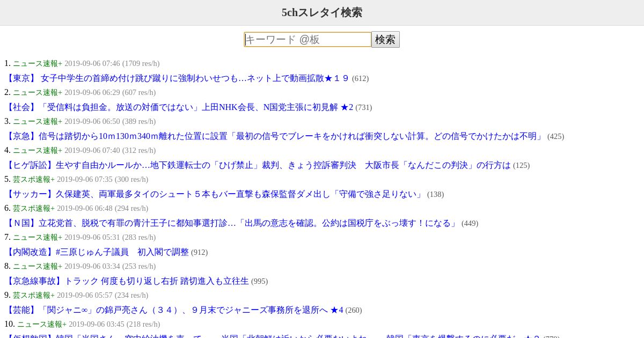Click the 検索 search button
644x338 pixels.
pyautogui.click(x=385, y=40)
